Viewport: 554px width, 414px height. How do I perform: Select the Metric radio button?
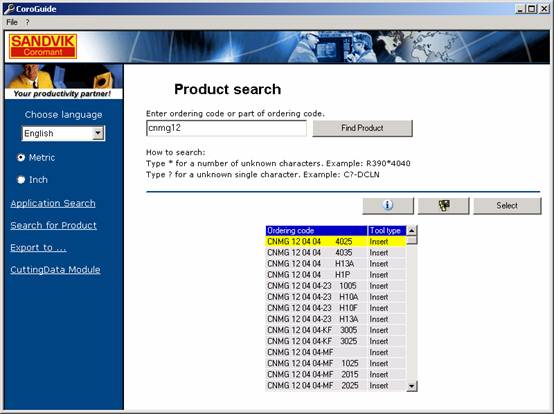(21, 158)
